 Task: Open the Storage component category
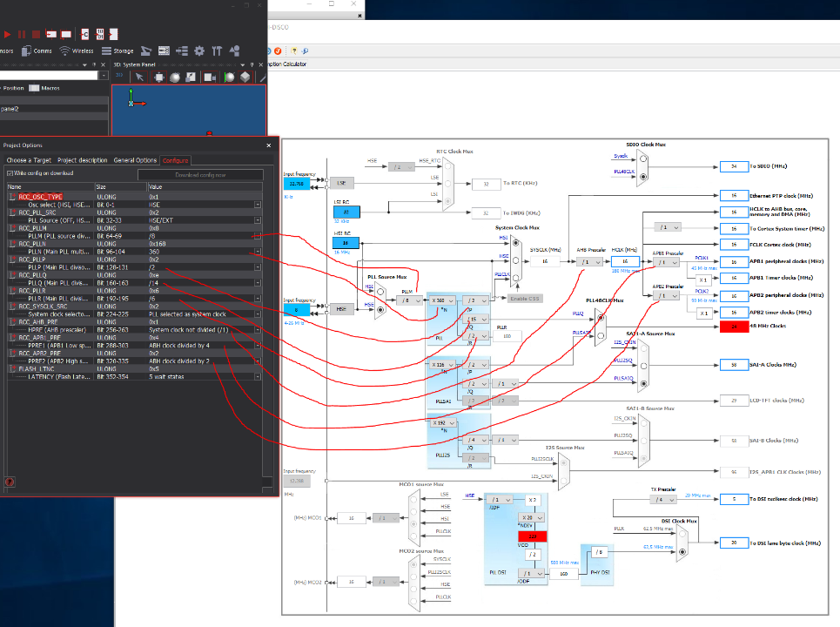tap(118, 51)
